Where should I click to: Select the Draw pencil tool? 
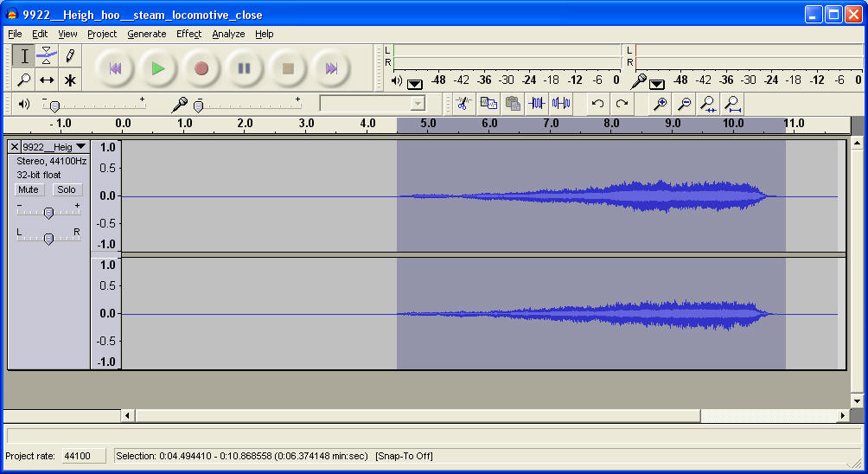tap(70, 56)
